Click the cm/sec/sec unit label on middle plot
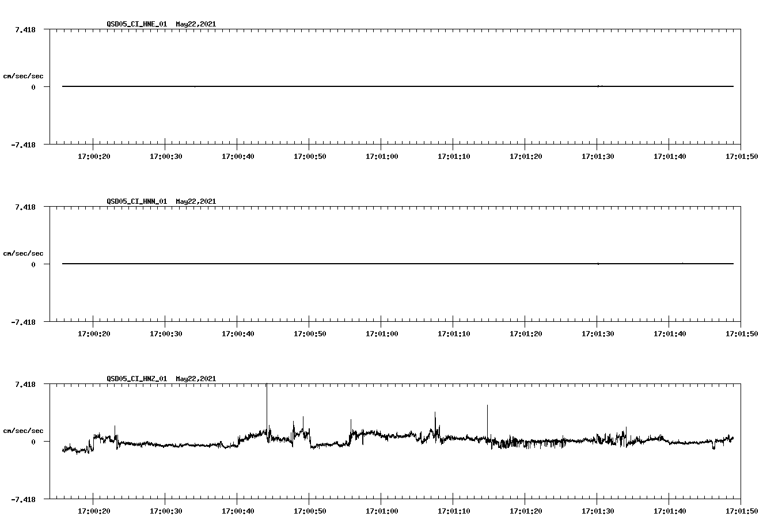 [24, 253]
